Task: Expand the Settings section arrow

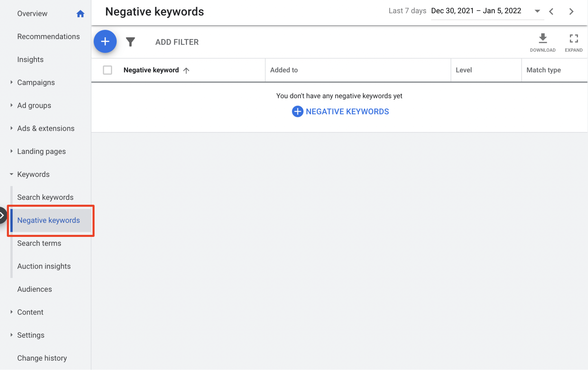Action: pyautogui.click(x=11, y=335)
